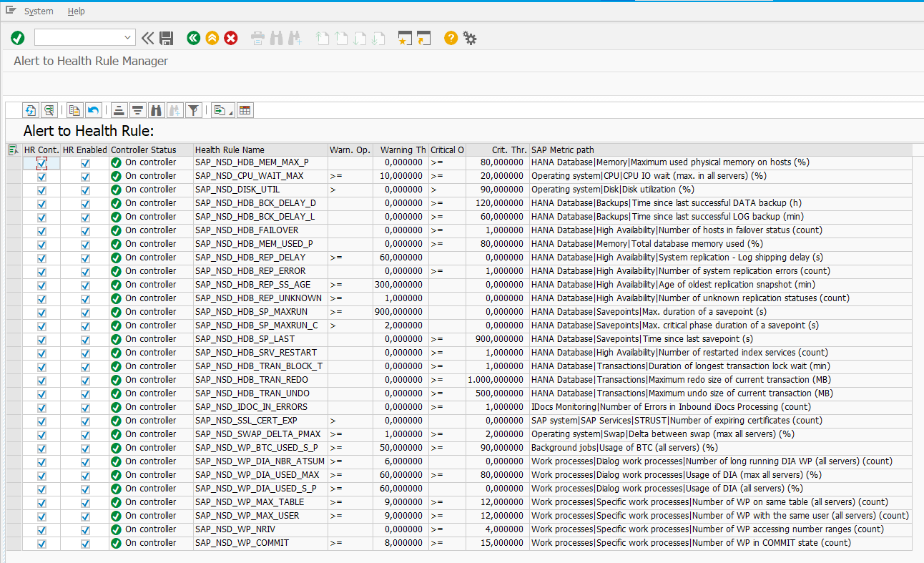
Task: Click critical threshold 500,000000 cell
Action: point(498,394)
